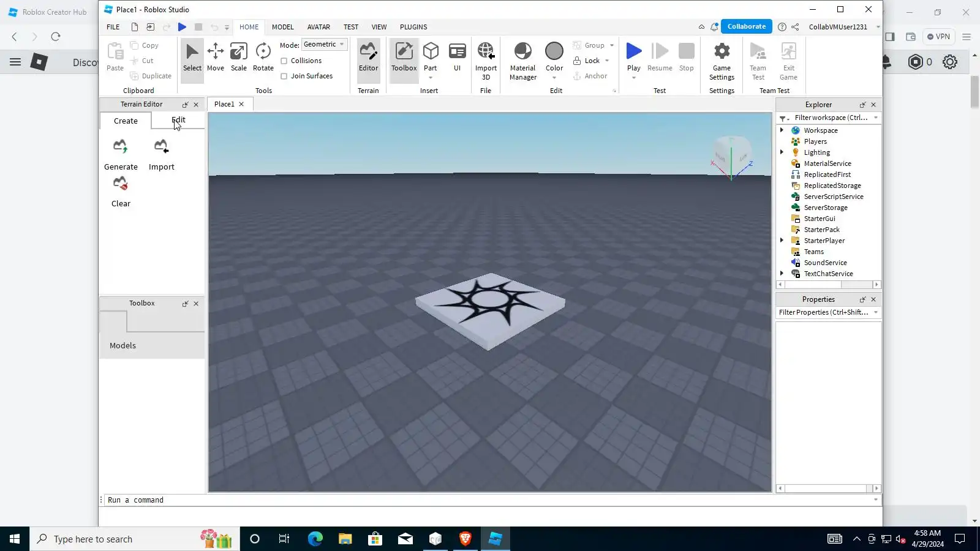Screen dimensions: 980x551
Task: Select the Workspace item in Explorer
Action: [x=821, y=130]
